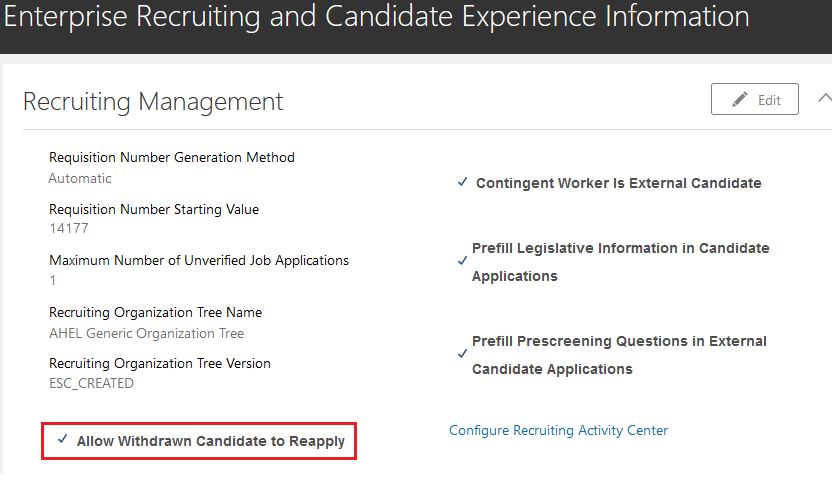Click the Contingent Worker Is External Candidate label
The height and width of the screenshot is (486, 840).
pos(619,183)
